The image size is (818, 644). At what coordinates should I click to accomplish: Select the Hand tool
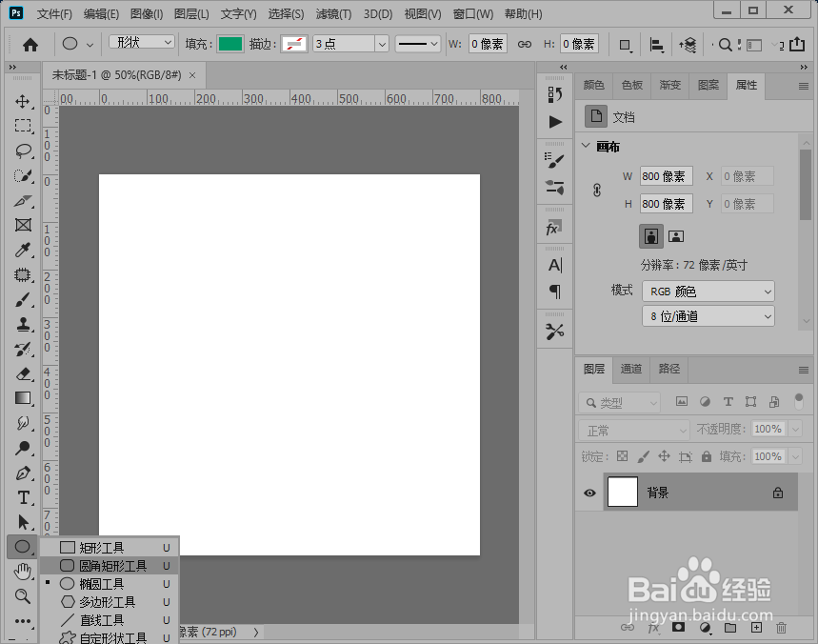pos(23,572)
